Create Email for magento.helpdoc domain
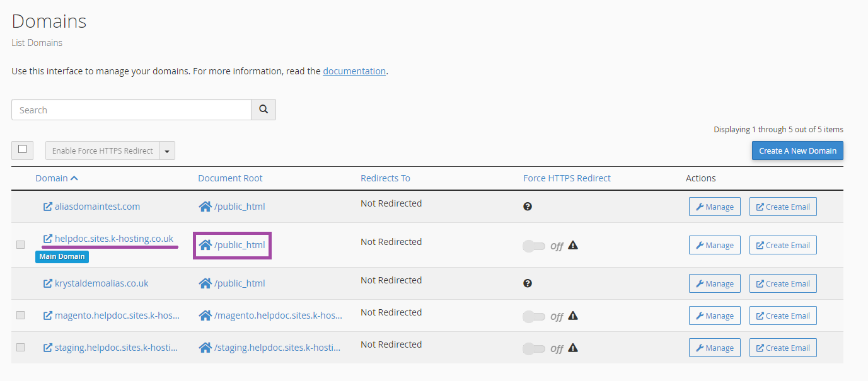This screenshot has width=868, height=381. (x=783, y=316)
